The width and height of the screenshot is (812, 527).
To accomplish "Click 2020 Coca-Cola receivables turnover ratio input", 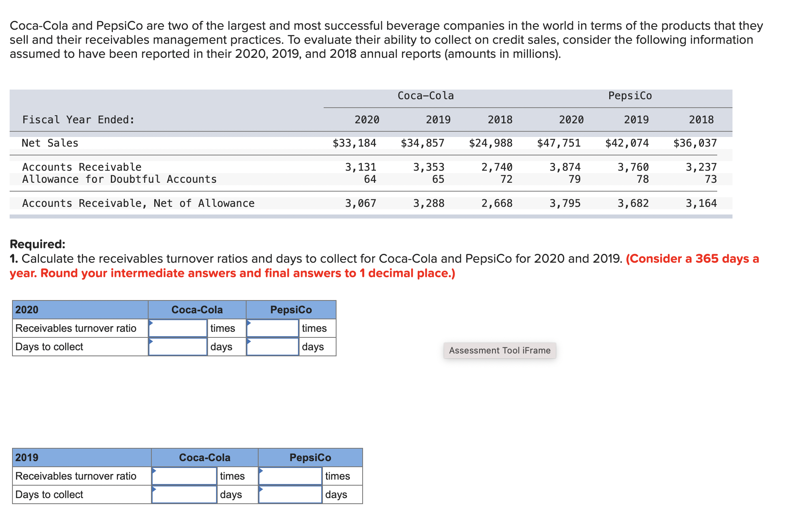I will [177, 328].
